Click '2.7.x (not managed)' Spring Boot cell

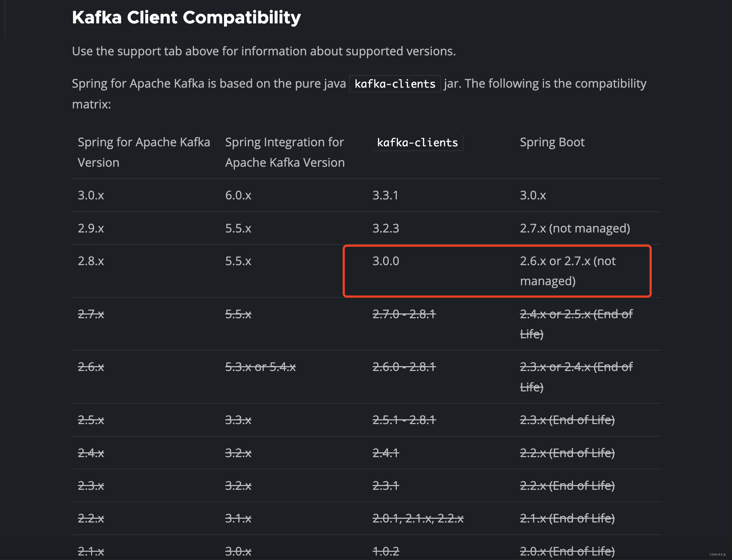click(x=574, y=228)
